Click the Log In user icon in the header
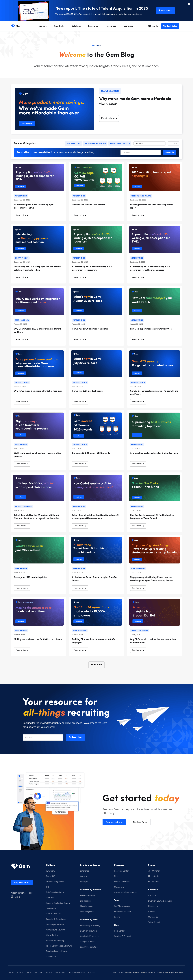 point(149,26)
